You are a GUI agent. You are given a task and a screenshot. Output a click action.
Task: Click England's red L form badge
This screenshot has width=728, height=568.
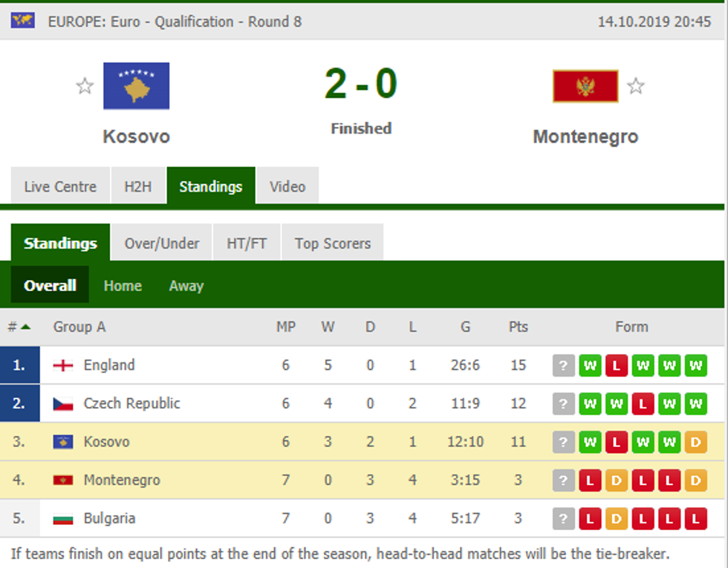(x=617, y=365)
